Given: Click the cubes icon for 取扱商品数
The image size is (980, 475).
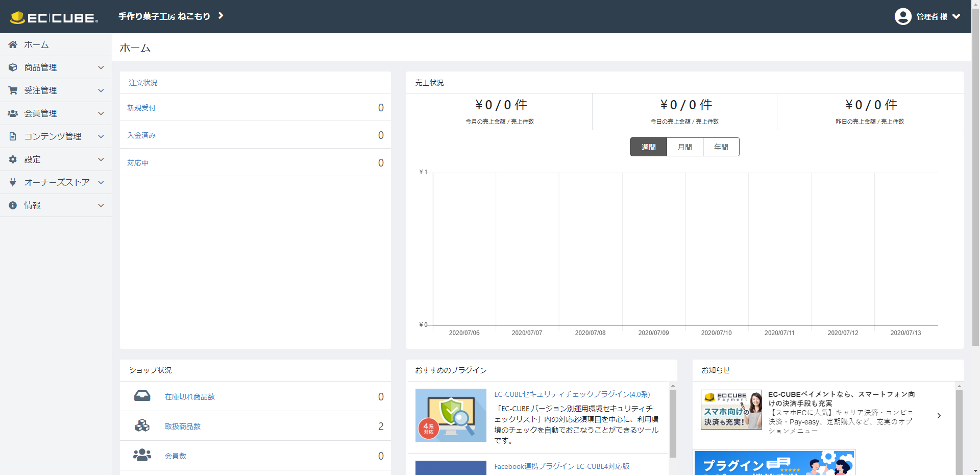Looking at the screenshot, I should click(142, 425).
